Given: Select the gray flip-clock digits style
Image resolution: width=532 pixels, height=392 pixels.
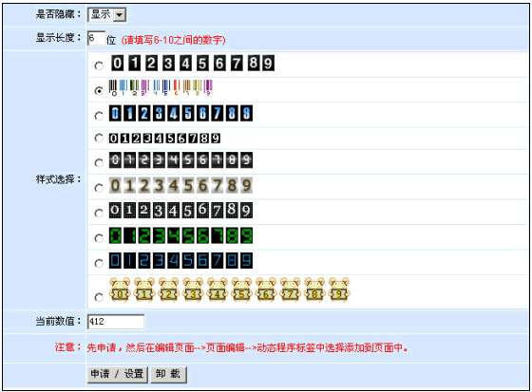Looking at the screenshot, I should pyautogui.click(x=99, y=162).
